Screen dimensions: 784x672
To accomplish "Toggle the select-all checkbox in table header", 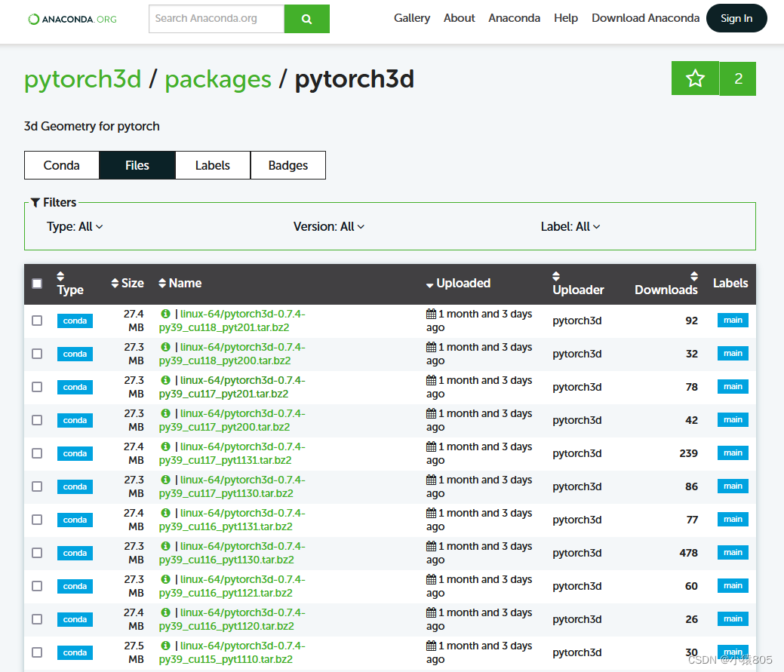I will 37,284.
